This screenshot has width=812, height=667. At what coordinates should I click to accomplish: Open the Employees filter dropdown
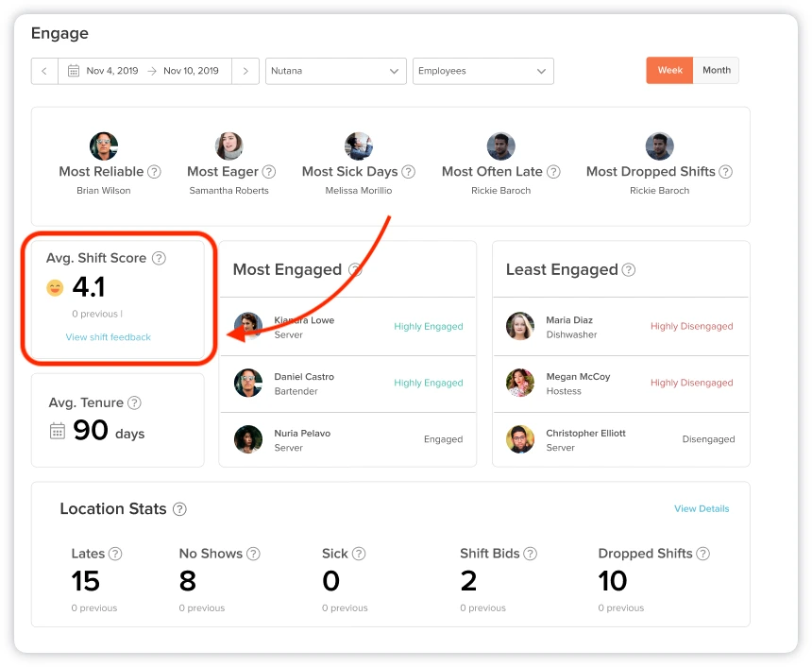(482, 71)
